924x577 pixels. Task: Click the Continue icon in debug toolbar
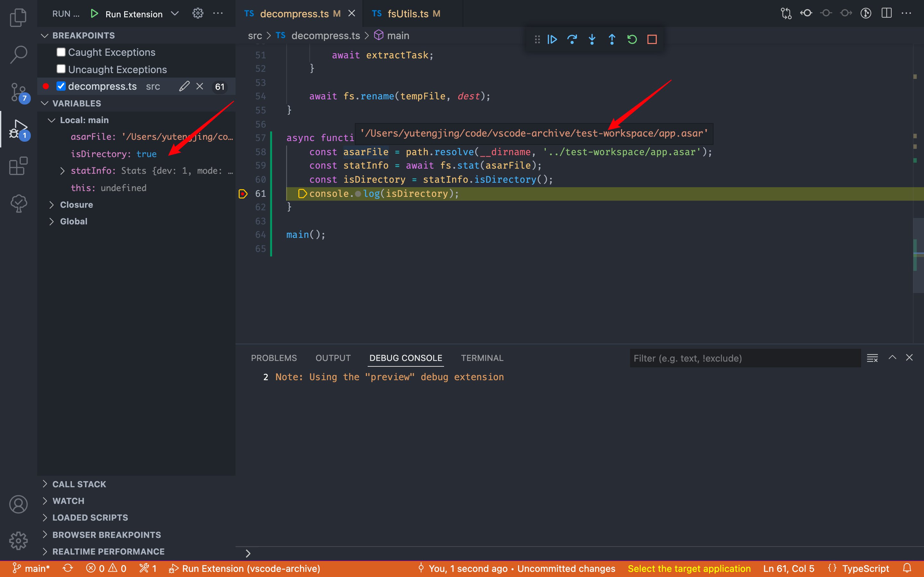tap(552, 39)
